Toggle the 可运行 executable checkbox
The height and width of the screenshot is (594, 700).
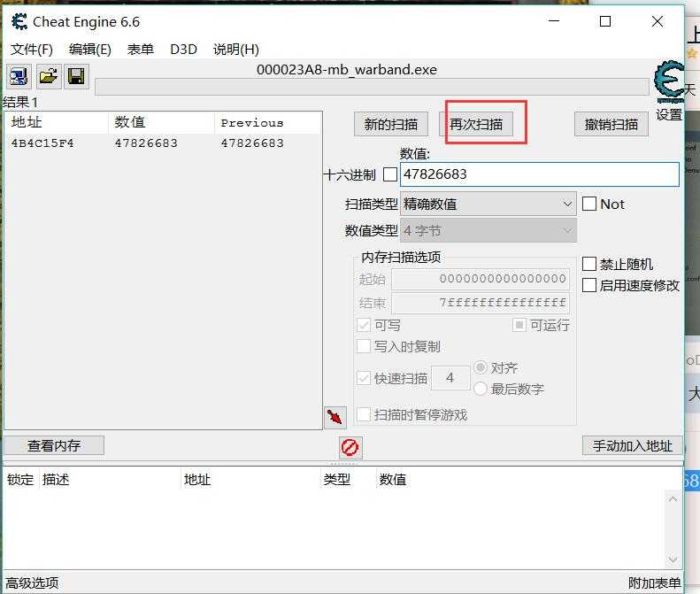pos(519,325)
